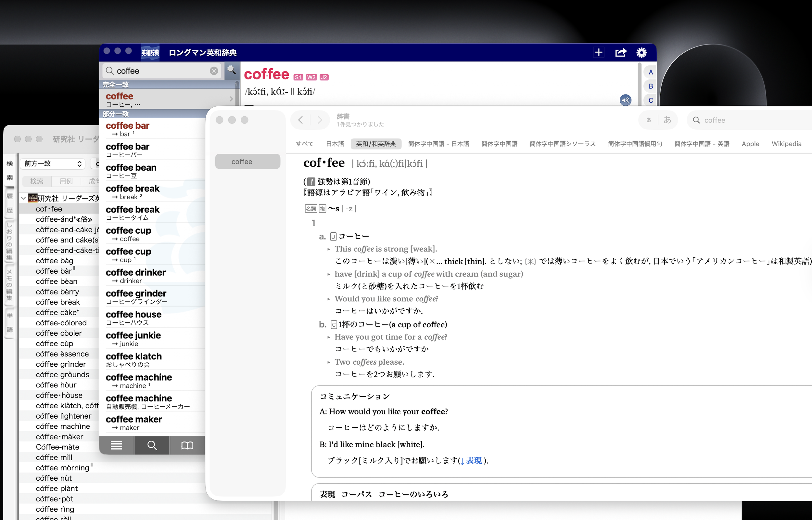Open Longman settings gear icon
The image size is (812, 520).
pos(641,52)
